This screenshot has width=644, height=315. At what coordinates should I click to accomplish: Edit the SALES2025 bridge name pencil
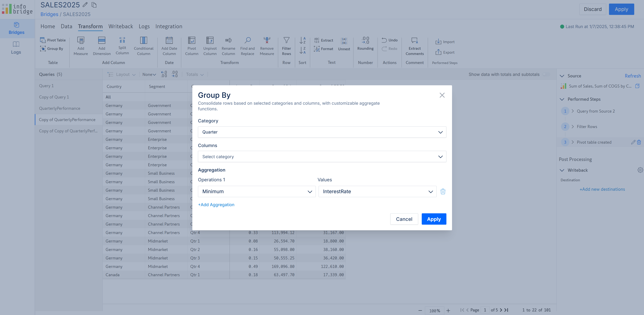(85, 5)
